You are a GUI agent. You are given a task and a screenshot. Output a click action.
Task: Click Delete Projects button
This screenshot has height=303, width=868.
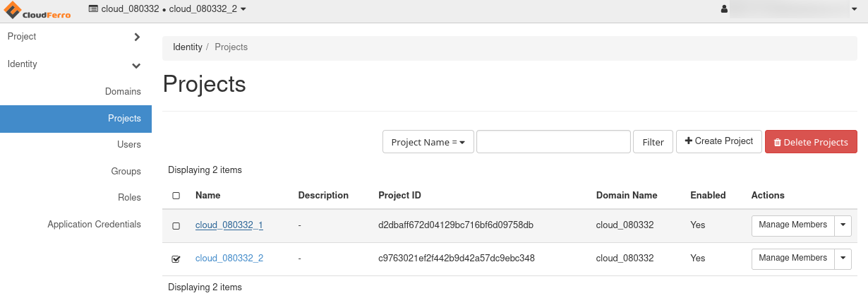tap(811, 142)
